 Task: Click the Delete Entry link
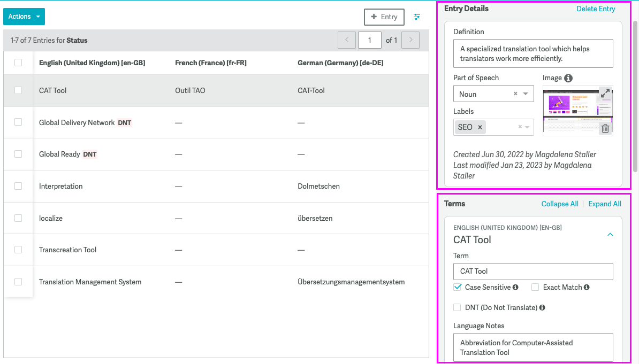pos(596,9)
